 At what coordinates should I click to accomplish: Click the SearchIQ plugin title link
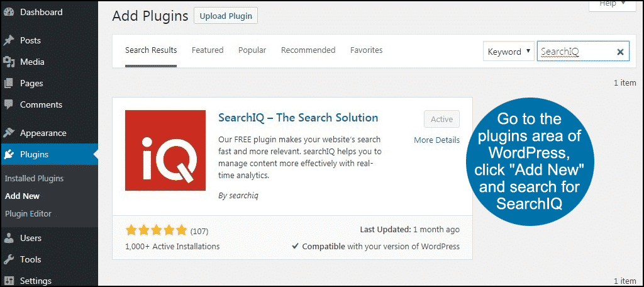(x=298, y=118)
